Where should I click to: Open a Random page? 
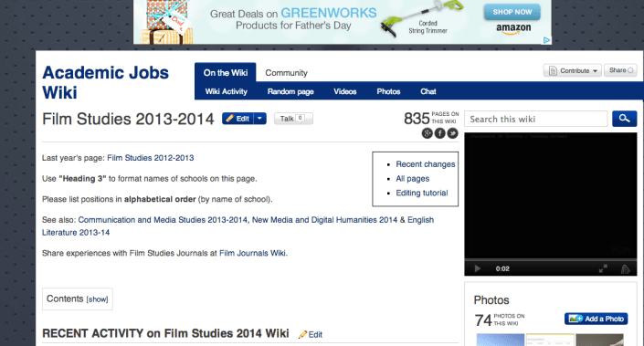click(290, 91)
